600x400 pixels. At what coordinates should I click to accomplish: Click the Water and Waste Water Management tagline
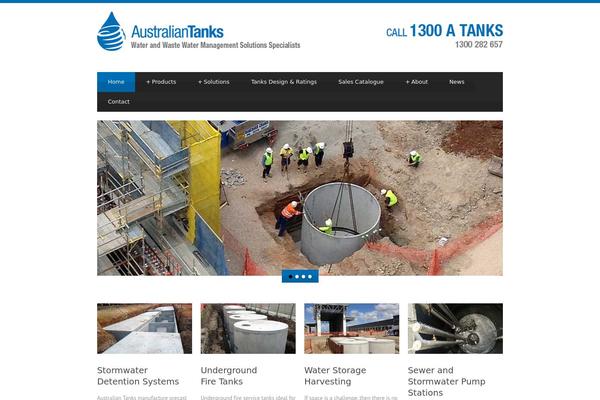point(215,45)
